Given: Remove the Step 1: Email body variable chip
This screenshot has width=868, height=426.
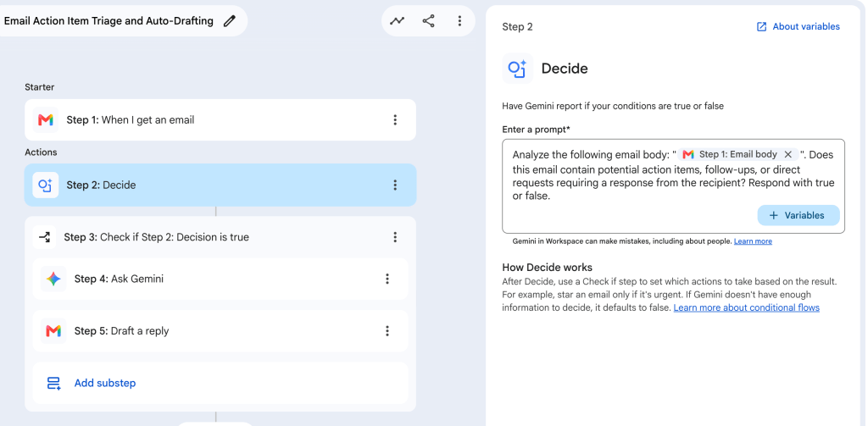Looking at the screenshot, I should point(787,154).
